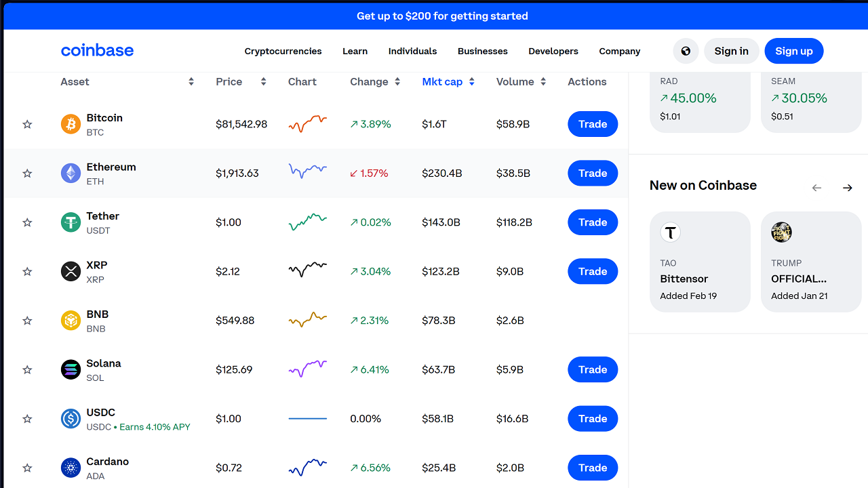Viewport: 868px width, 488px height.
Task: Open the Businesses menu
Action: (x=482, y=51)
